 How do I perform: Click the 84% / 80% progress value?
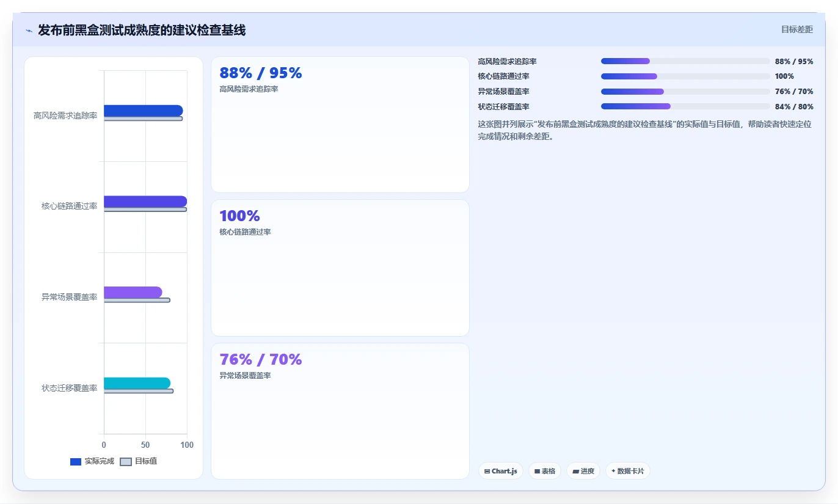click(794, 107)
